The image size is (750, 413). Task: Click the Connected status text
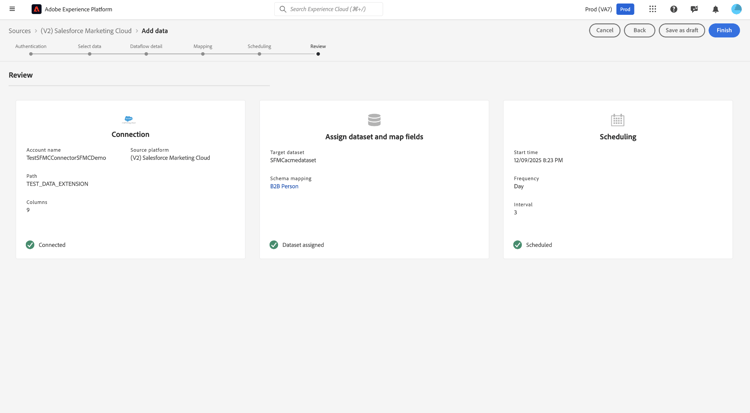coord(52,245)
